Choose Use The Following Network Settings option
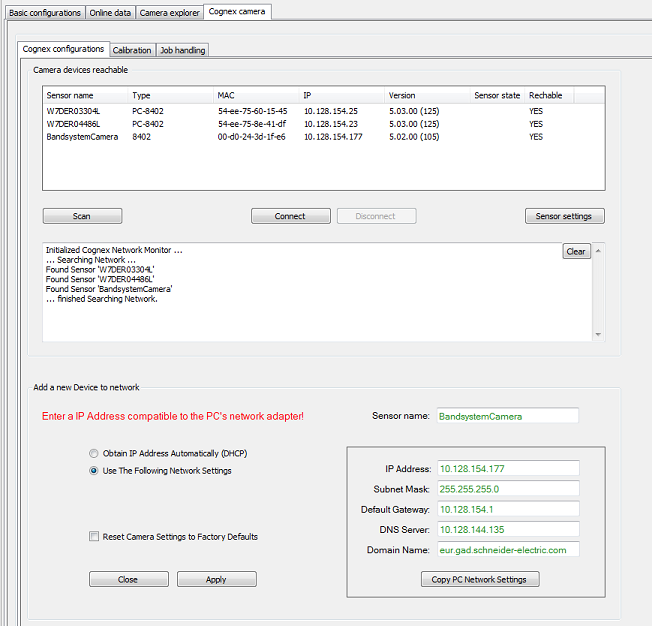The image size is (652, 626). tap(95, 471)
